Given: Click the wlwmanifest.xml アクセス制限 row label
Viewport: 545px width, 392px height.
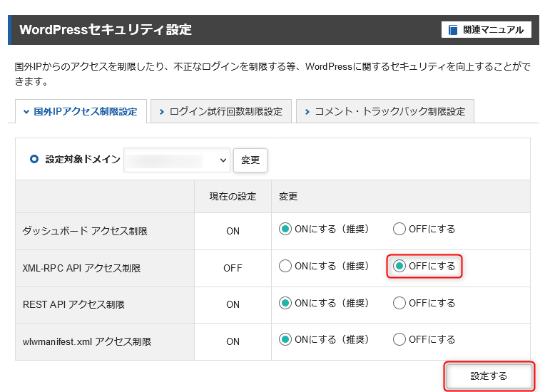Looking at the screenshot, I should coord(87,341).
